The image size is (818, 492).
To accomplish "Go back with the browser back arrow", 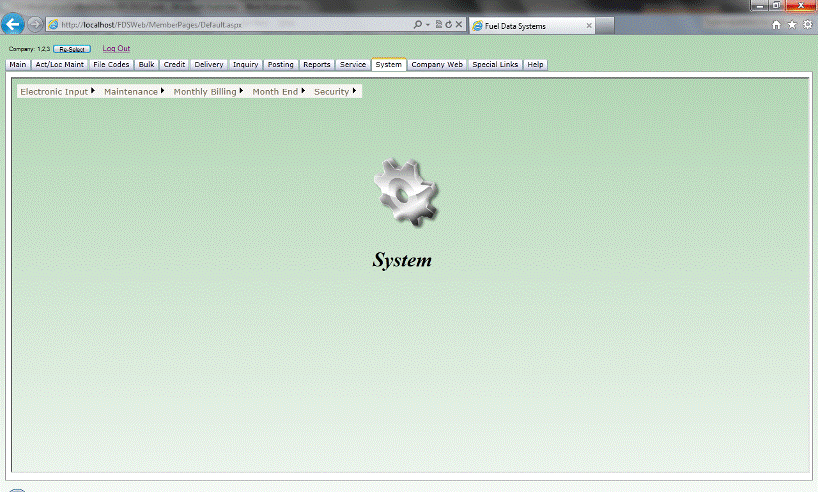I will point(13,24).
